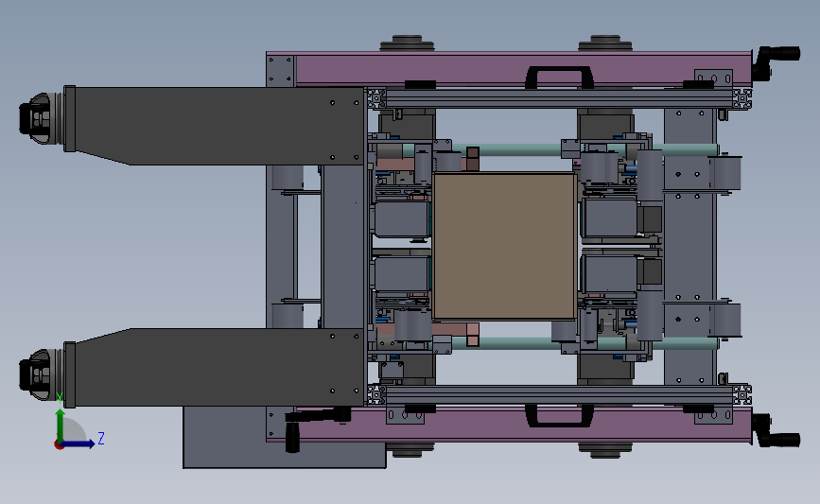
Task: Click the lower-right roller wheel below the purple rail
Action: 605,450
